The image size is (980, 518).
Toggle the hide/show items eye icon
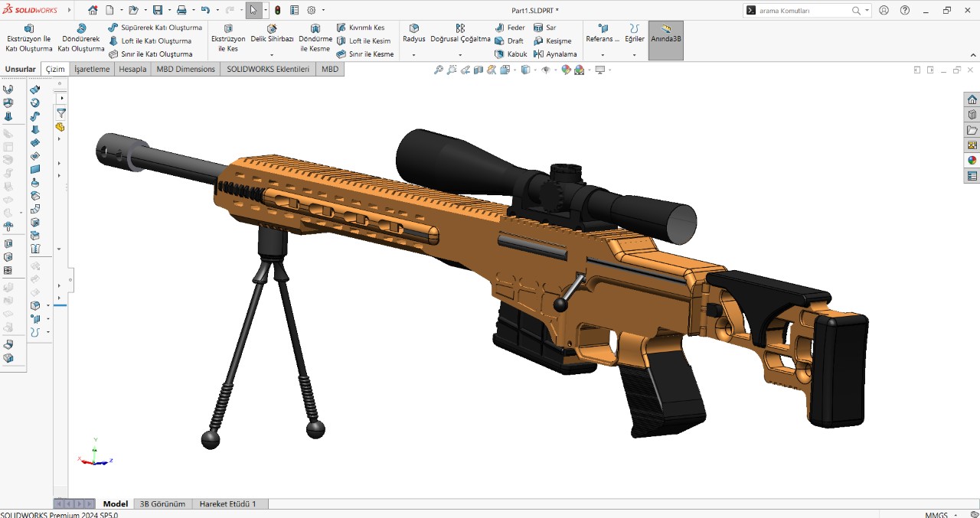point(546,70)
